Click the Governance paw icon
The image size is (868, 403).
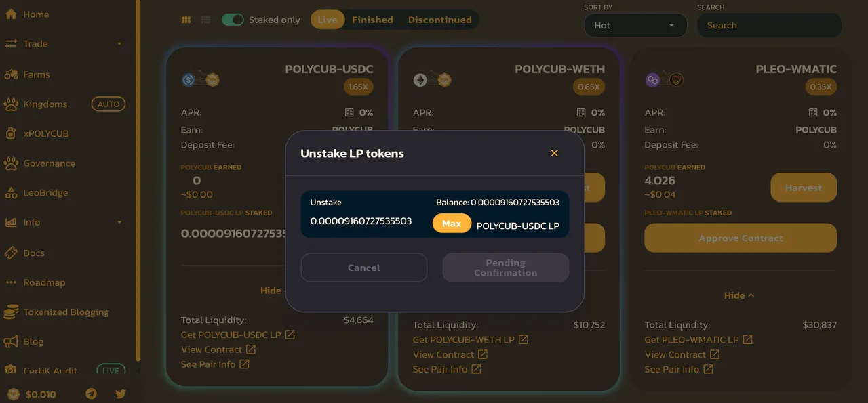point(11,163)
